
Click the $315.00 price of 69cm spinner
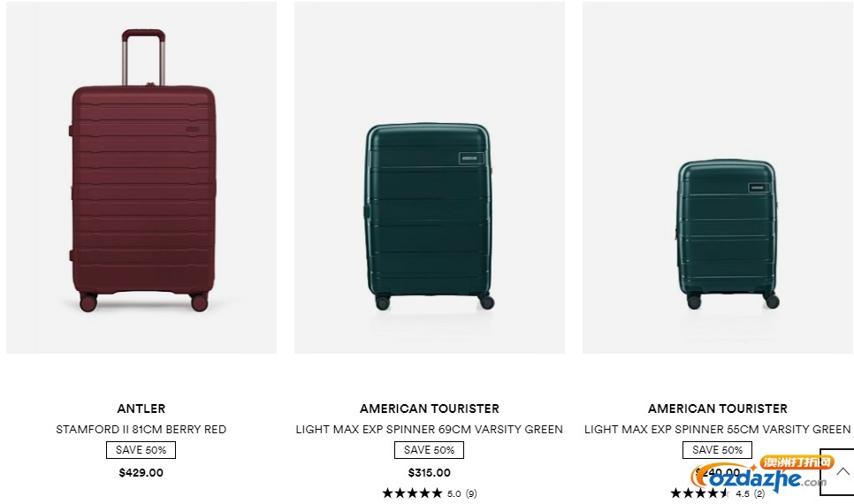pos(429,473)
